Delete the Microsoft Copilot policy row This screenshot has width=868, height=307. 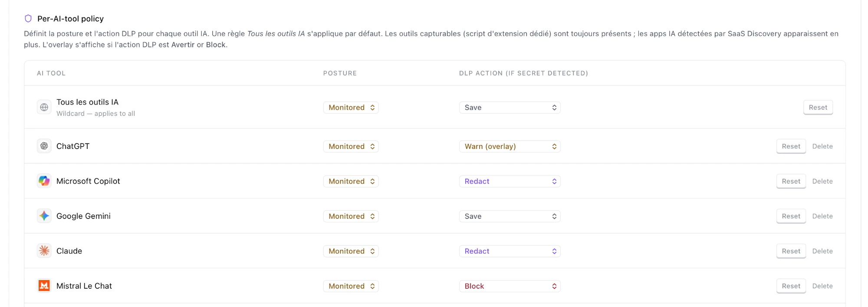[x=822, y=181]
